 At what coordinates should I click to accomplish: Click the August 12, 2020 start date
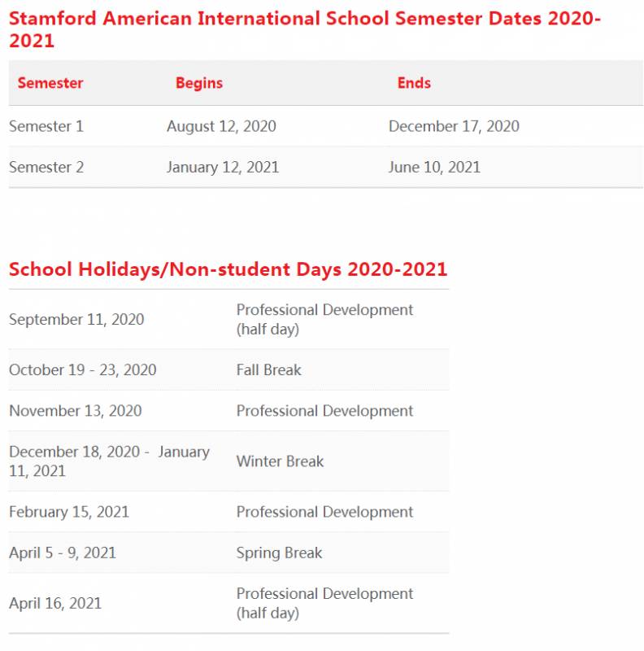tap(221, 126)
